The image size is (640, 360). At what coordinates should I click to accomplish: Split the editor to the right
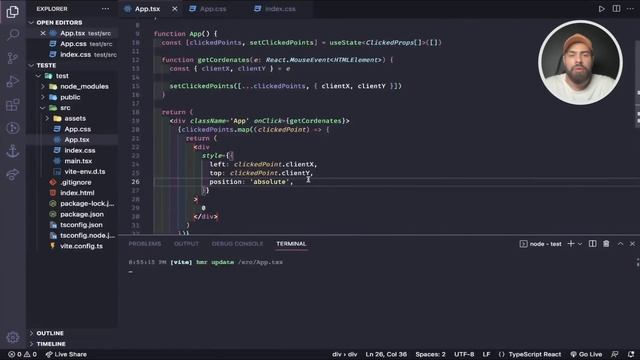[616, 9]
